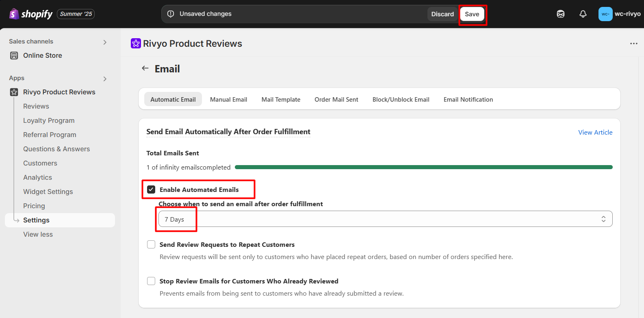Image resolution: width=644 pixels, height=318 pixels.
Task: Open the Order Mail Sent tab
Action: pyautogui.click(x=336, y=99)
